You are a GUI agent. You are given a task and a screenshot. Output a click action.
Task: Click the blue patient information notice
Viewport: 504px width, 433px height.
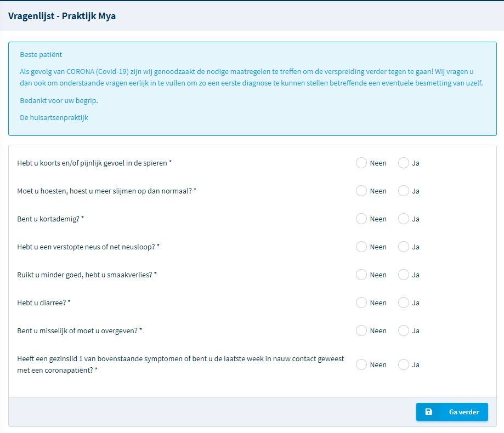[252, 88]
